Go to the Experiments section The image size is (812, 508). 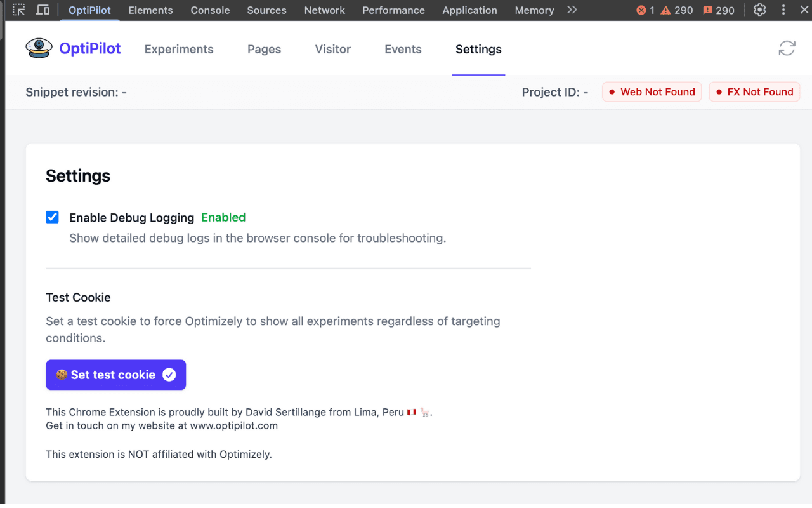[x=179, y=49]
